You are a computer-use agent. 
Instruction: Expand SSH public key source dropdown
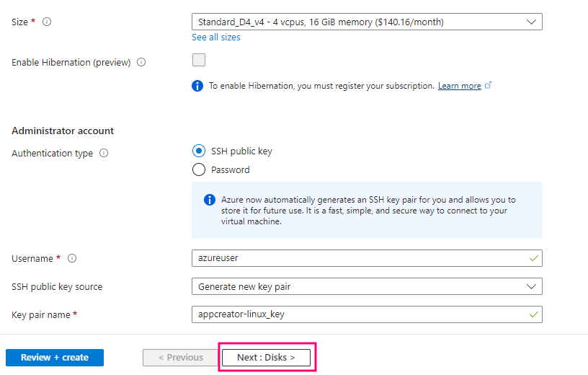367,286
